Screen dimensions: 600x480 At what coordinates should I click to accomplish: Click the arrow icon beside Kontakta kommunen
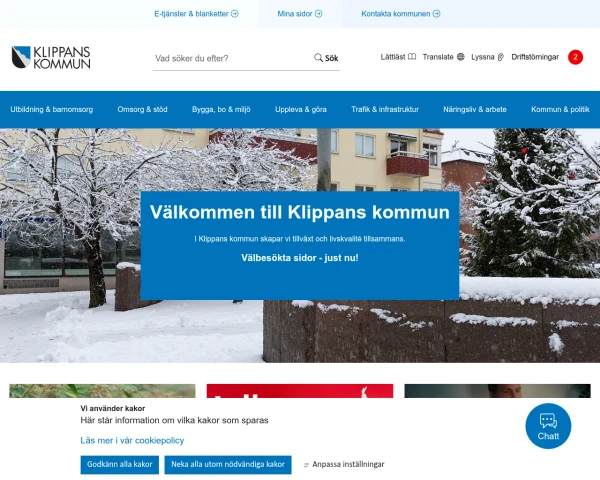(436, 14)
